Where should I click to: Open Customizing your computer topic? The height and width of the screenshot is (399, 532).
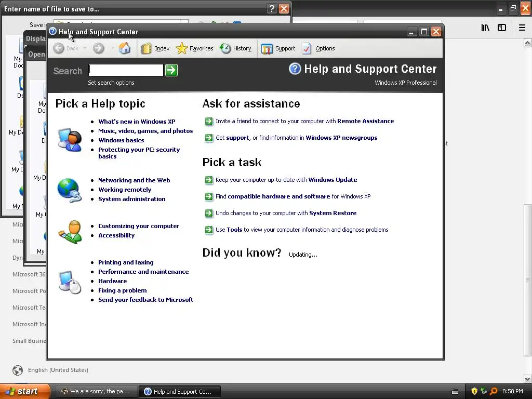(139, 226)
